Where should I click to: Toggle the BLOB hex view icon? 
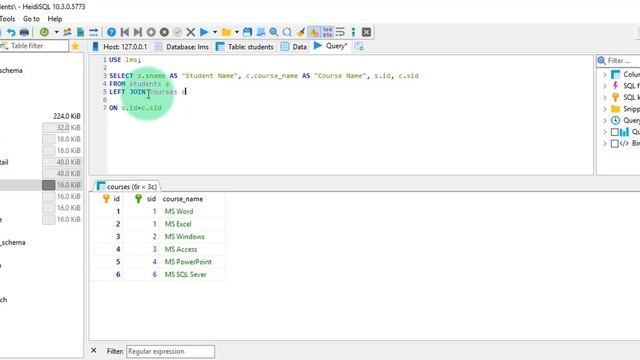point(327,32)
